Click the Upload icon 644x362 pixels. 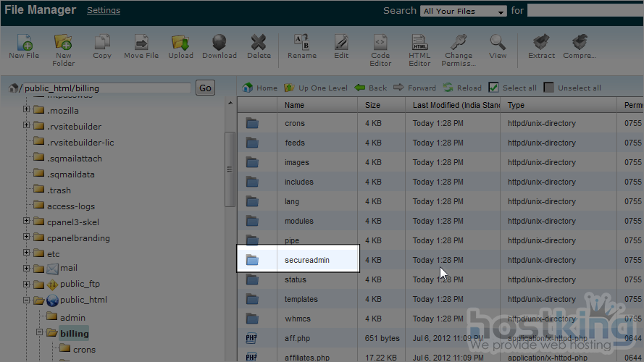coord(180,43)
